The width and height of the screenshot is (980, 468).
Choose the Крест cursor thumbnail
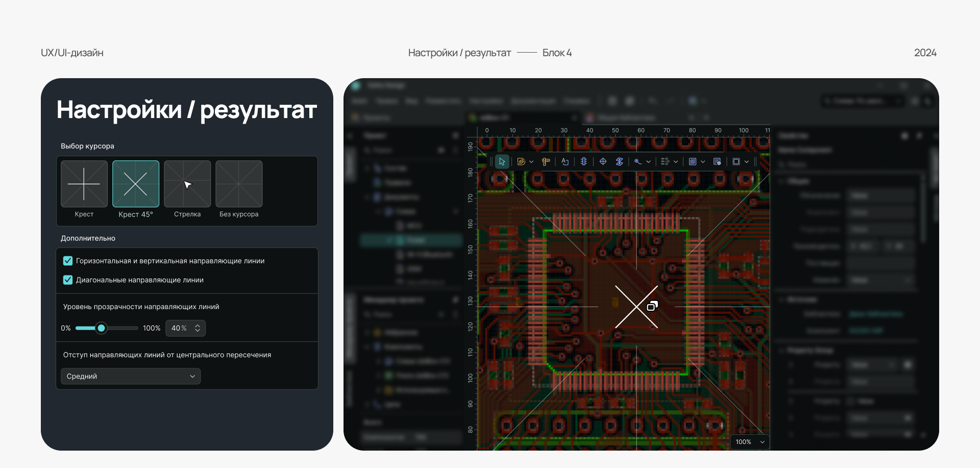(x=84, y=184)
